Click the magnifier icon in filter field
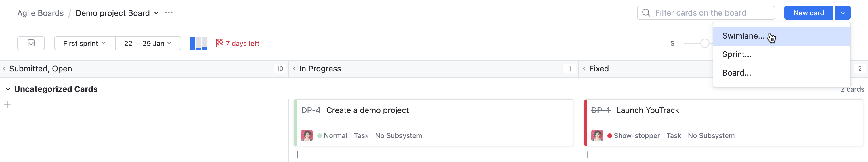This screenshot has width=868, height=162. (x=646, y=13)
